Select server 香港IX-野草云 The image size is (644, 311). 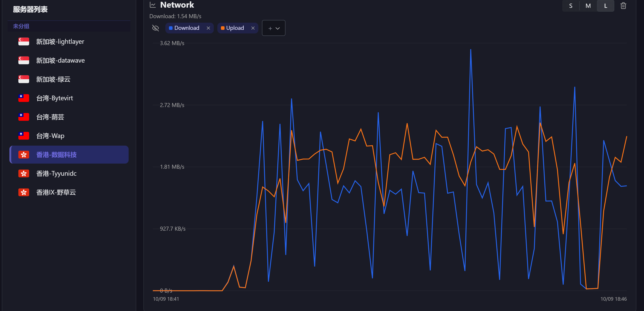(x=69, y=192)
